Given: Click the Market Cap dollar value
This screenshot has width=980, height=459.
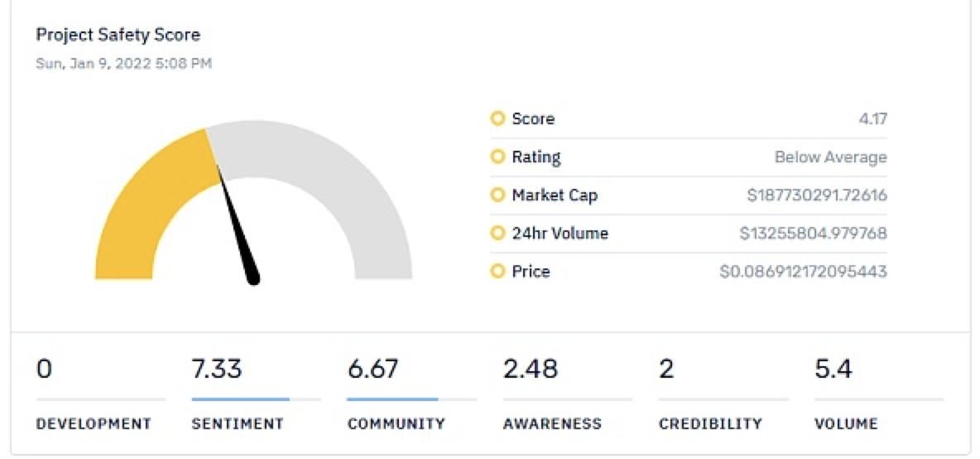Looking at the screenshot, I should tap(817, 195).
